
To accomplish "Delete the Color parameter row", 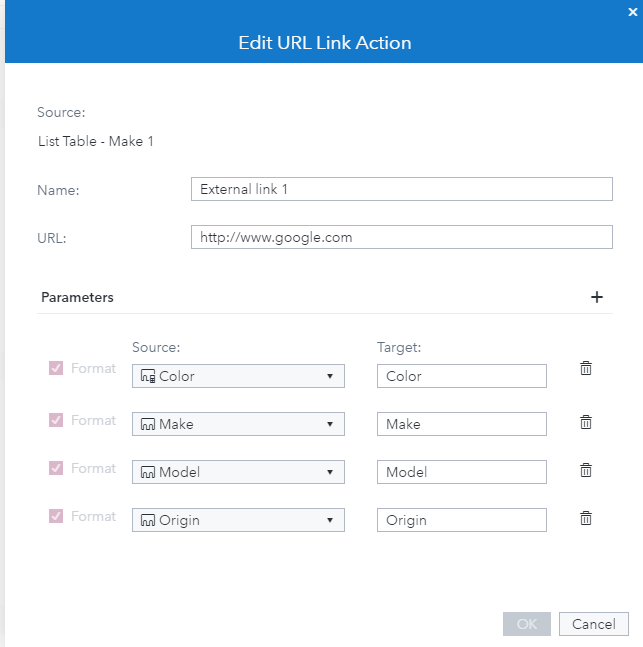I will (586, 369).
